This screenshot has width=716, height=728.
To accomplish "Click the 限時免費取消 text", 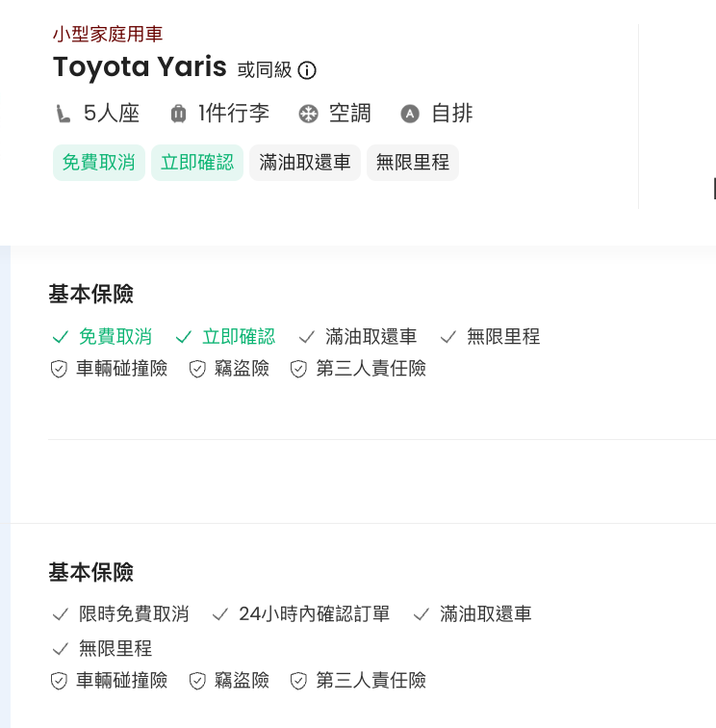I will click(x=134, y=614).
